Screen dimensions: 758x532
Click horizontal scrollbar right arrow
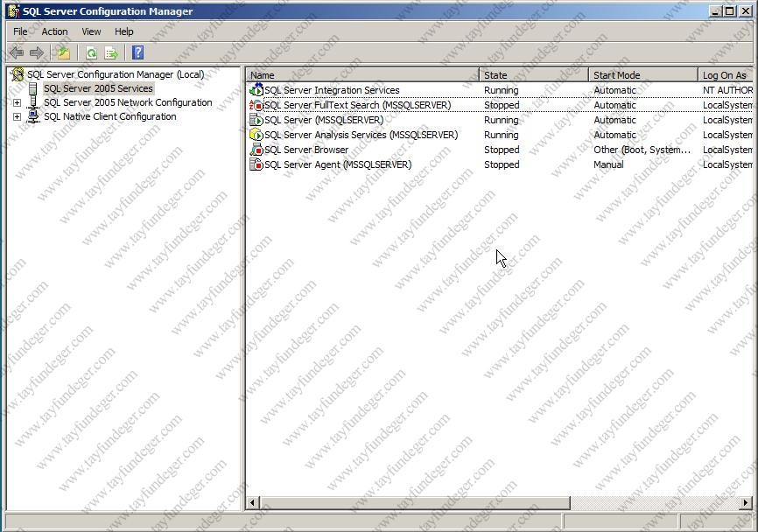click(746, 502)
